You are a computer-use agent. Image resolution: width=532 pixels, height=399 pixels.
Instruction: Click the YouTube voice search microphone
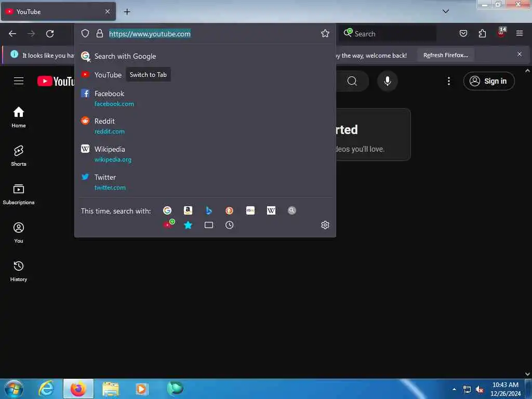point(388,81)
